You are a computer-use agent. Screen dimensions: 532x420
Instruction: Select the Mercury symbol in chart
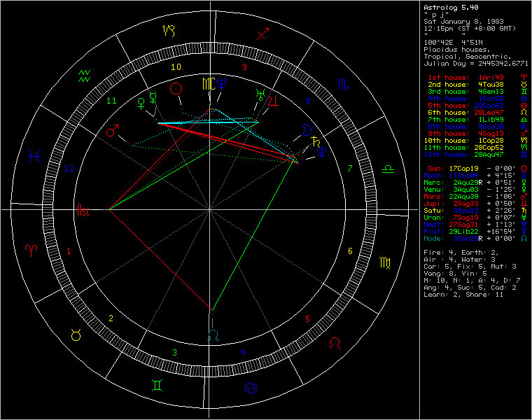[153, 97]
